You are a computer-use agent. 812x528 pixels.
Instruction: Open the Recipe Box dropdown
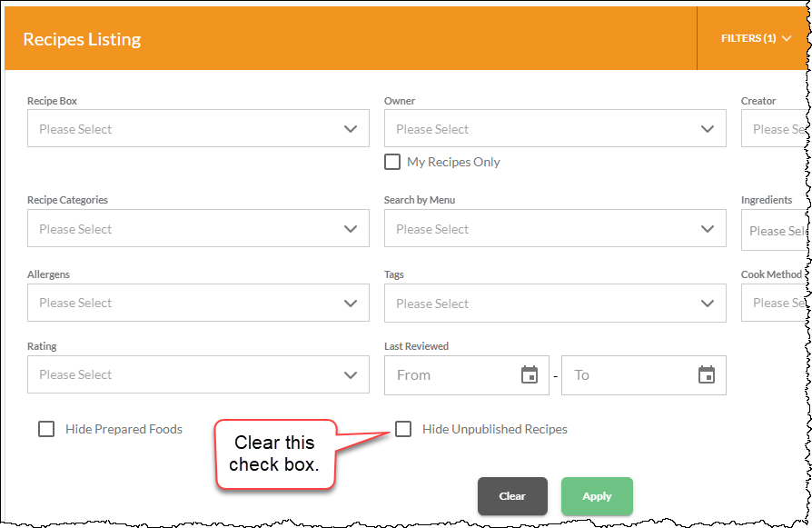pyautogui.click(x=198, y=128)
